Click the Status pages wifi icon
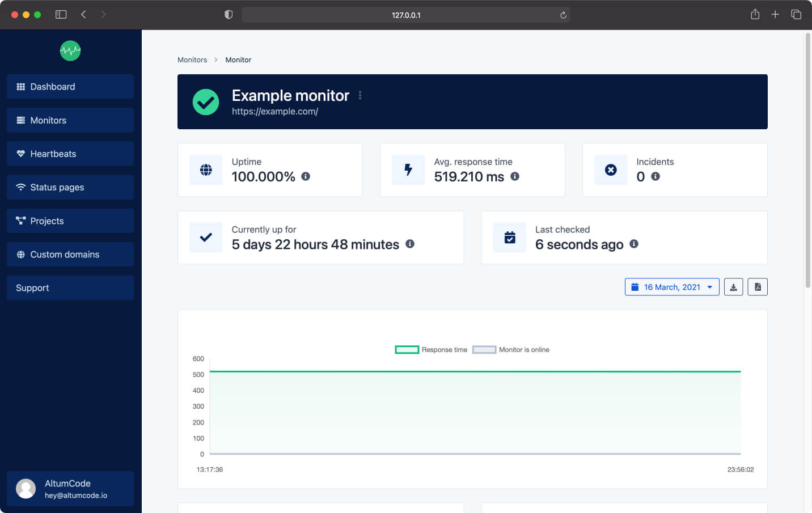Viewport: 812px width, 513px height. coord(21,187)
